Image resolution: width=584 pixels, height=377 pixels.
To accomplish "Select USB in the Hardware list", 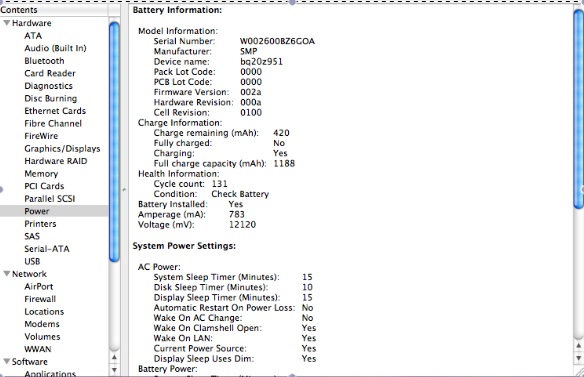I will (x=32, y=261).
